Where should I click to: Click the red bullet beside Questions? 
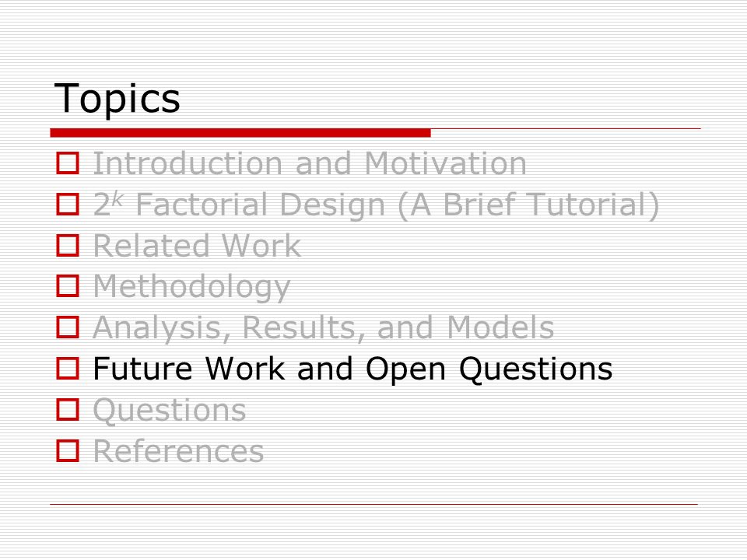click(68, 410)
